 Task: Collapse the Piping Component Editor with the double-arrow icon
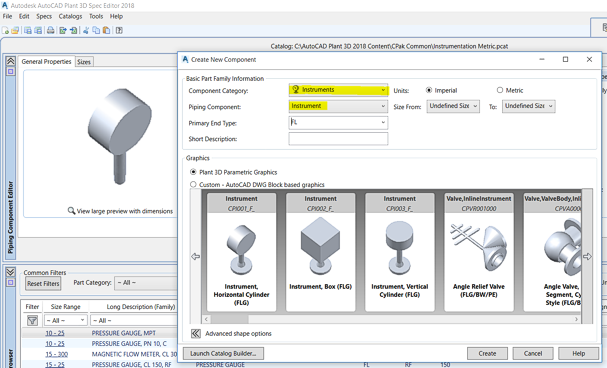tap(10, 61)
